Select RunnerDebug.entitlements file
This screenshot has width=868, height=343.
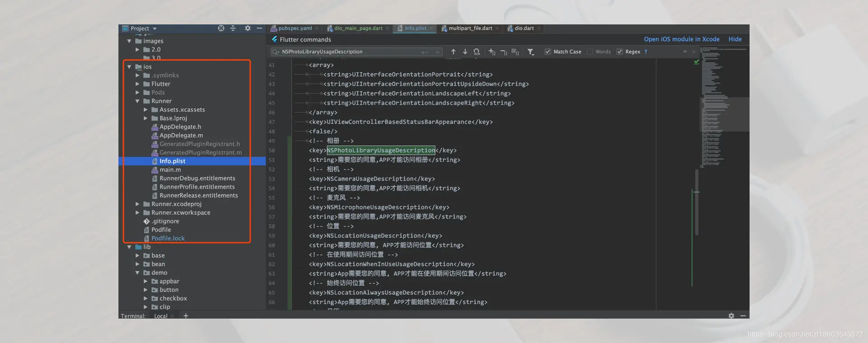click(x=197, y=179)
